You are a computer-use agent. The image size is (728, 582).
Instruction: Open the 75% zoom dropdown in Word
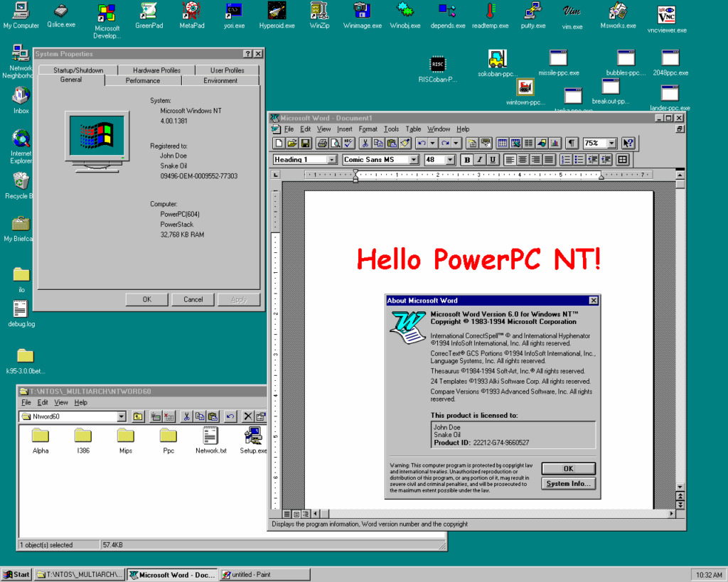(x=610, y=143)
